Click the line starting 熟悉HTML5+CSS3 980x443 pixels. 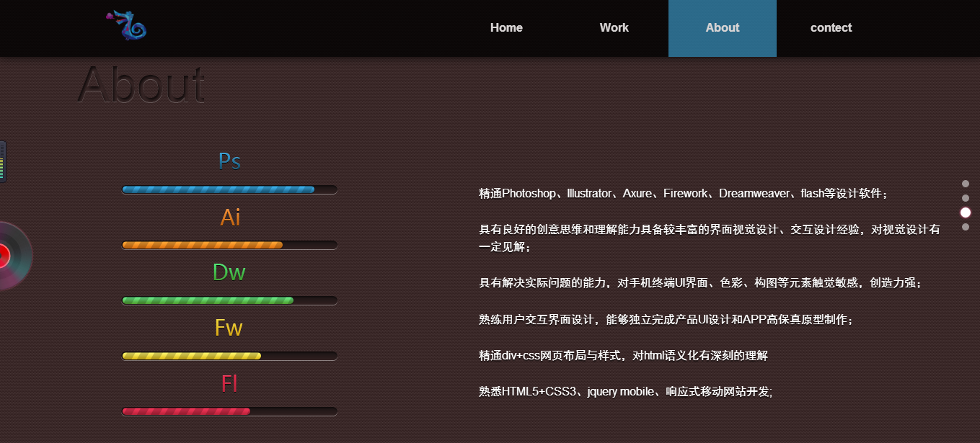point(625,392)
